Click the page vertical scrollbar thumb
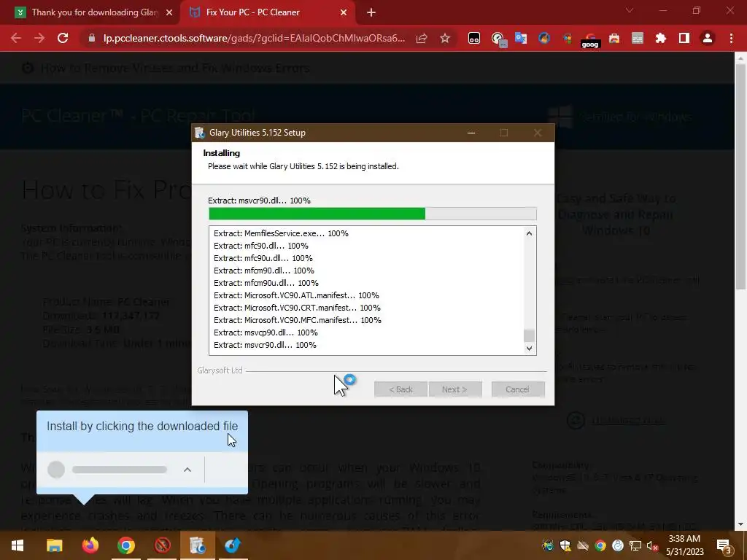 click(x=740, y=176)
